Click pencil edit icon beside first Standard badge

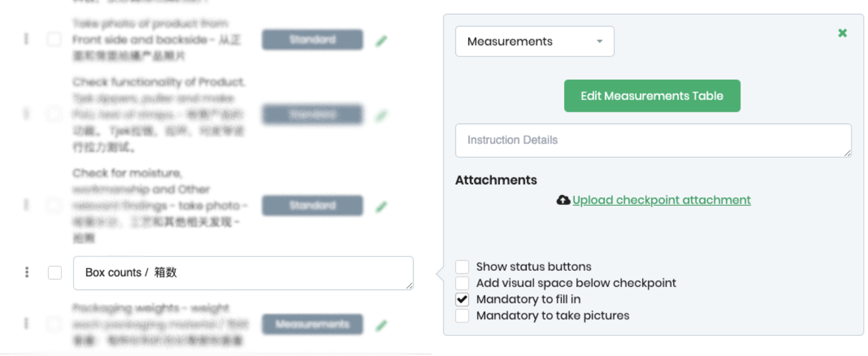tap(381, 41)
